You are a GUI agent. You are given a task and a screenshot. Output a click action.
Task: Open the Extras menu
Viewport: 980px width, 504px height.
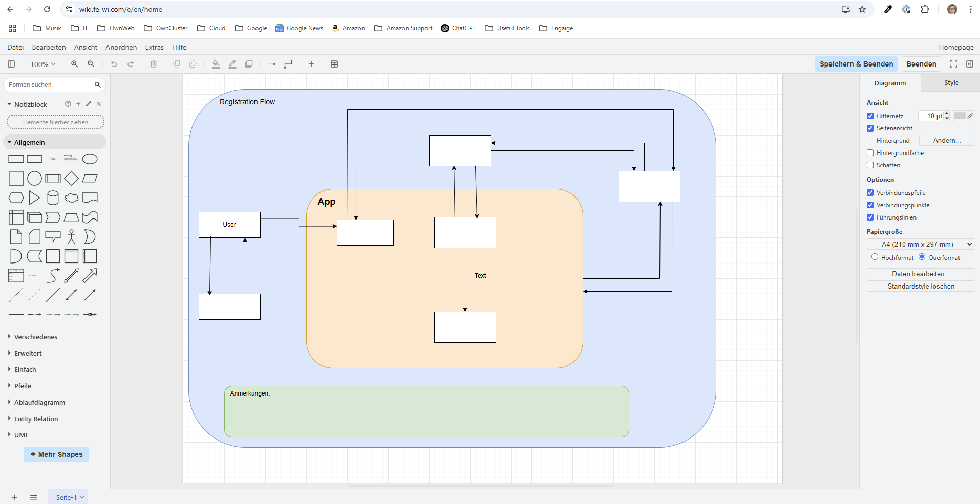tap(154, 47)
